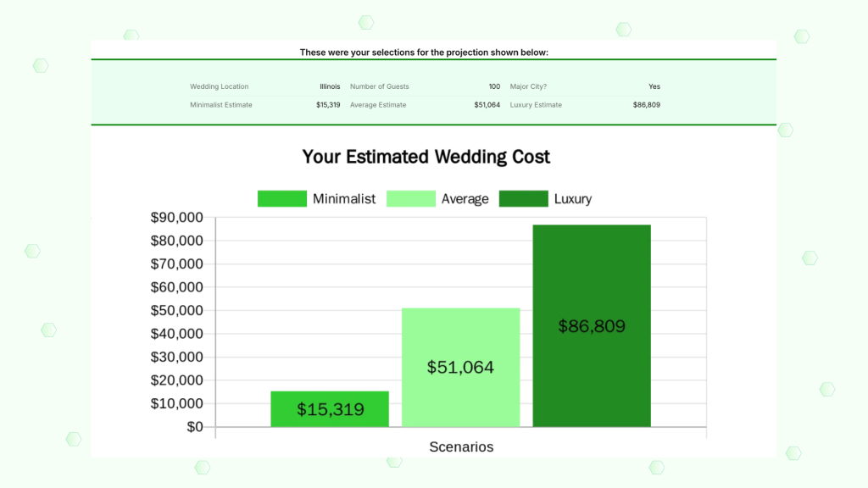Click the $0 y-axis label
The width and height of the screenshot is (868, 488).
click(194, 427)
